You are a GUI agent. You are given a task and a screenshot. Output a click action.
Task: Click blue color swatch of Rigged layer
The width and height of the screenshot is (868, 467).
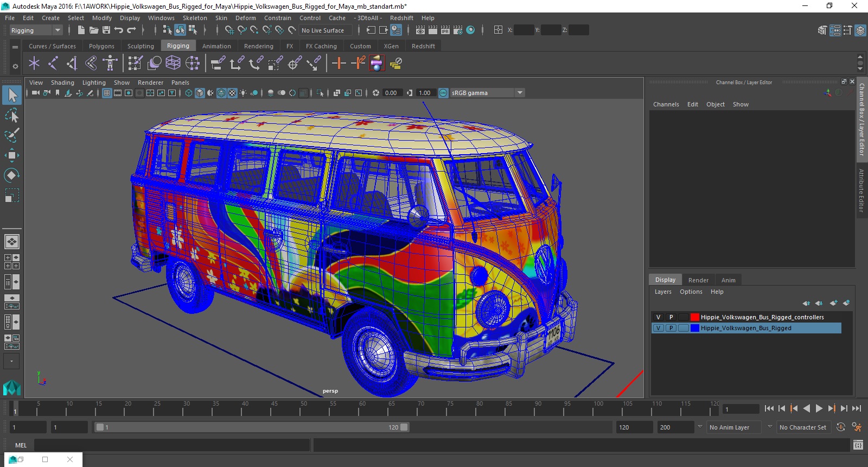695,328
